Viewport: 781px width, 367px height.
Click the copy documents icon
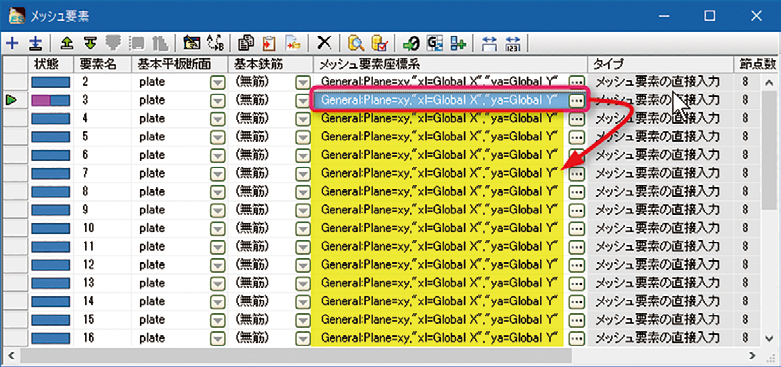(246, 43)
